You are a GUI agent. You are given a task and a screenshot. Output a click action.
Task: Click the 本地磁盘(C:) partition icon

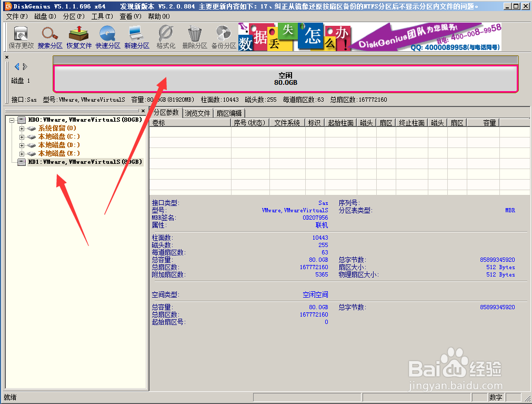(32, 137)
